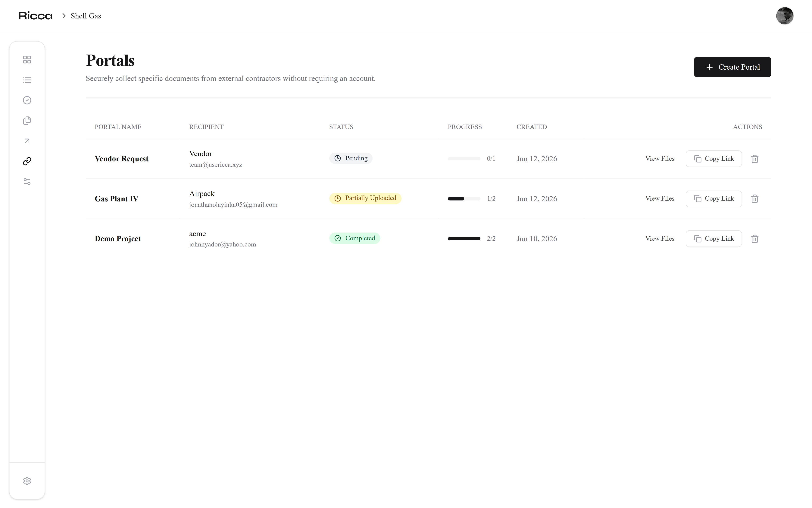
Task: Click the Shell Gas breadcrumb
Action: click(86, 16)
